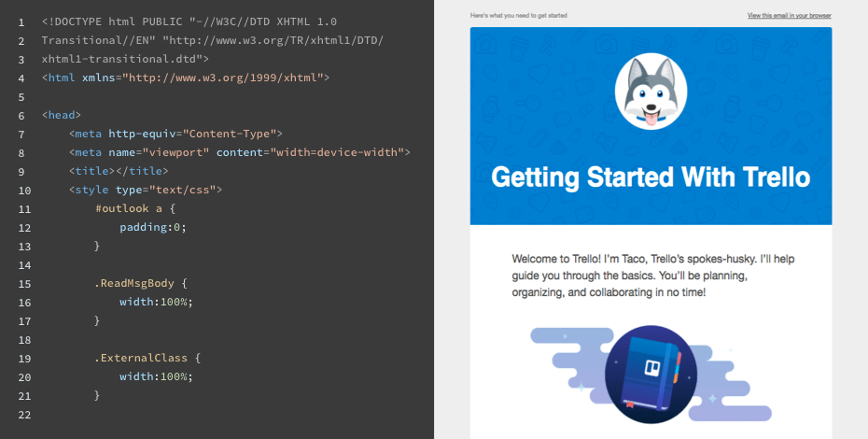The image size is (868, 439).
Task: Click 'width:100%;' under .ExternalClass
Action: pos(156,376)
